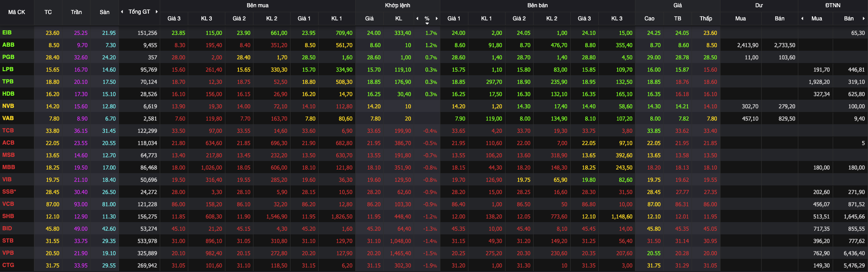Open the PGB stock symbol

(8, 57)
